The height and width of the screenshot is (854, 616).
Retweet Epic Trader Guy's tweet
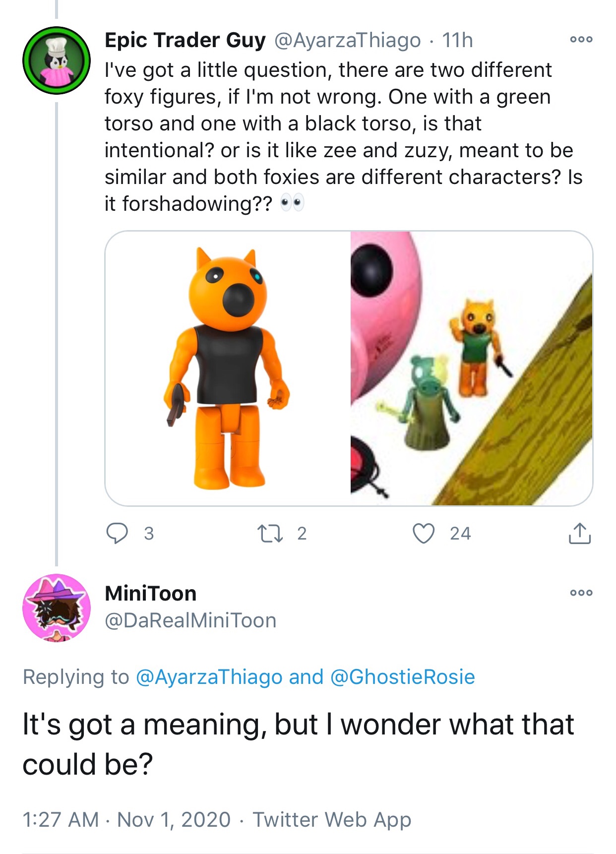coord(270,533)
